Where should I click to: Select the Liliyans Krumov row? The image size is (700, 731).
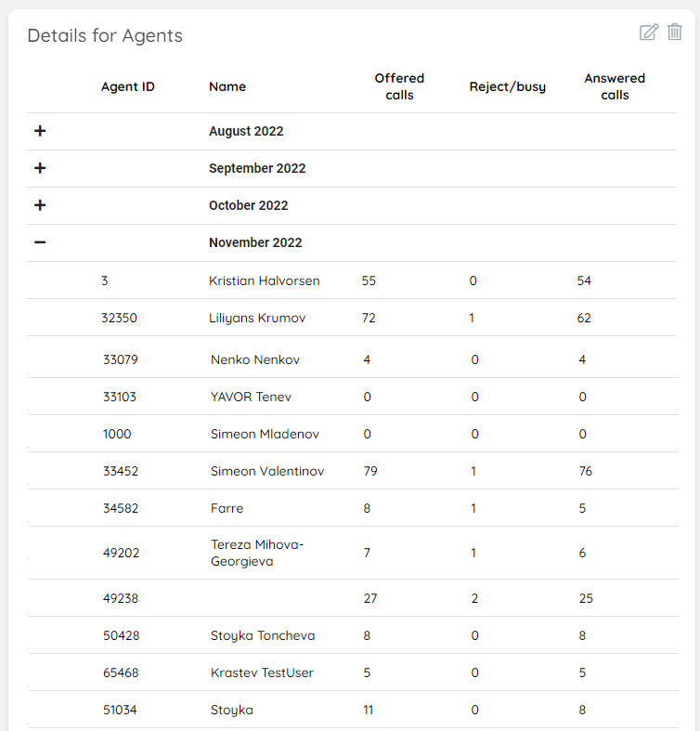257,318
